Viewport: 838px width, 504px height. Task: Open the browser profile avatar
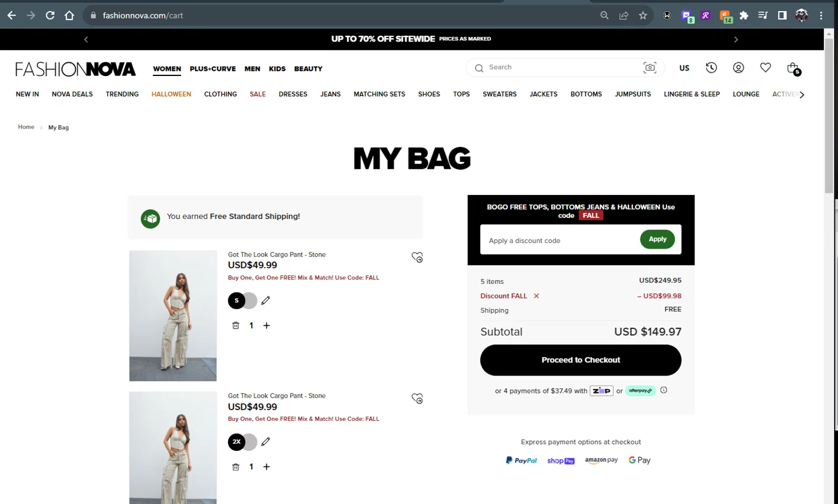[x=802, y=16]
